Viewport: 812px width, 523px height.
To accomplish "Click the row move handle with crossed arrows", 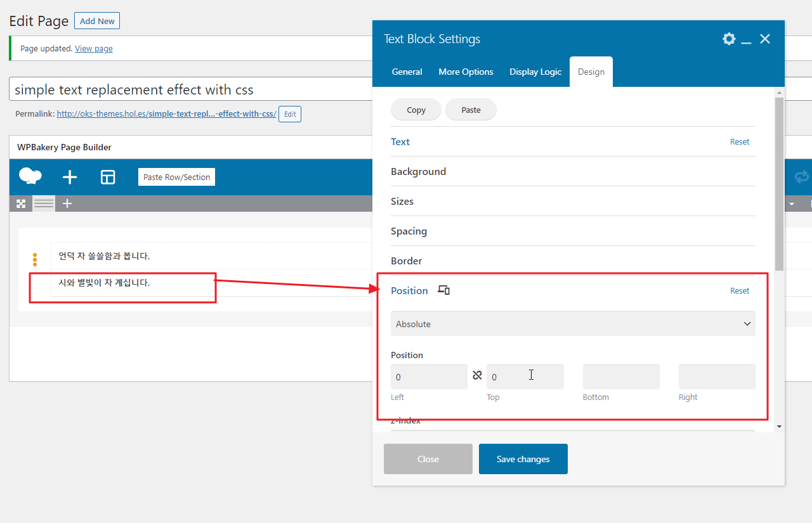I will (21, 203).
